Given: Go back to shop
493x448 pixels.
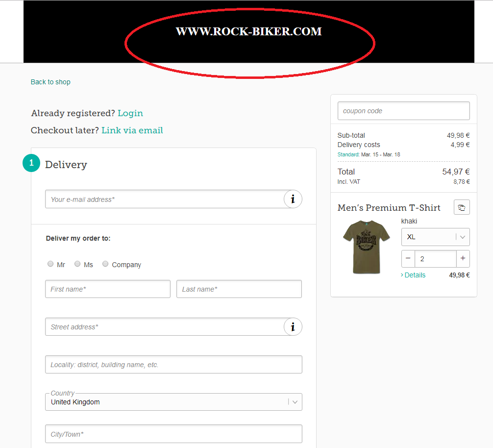Looking at the screenshot, I should click(x=50, y=82).
